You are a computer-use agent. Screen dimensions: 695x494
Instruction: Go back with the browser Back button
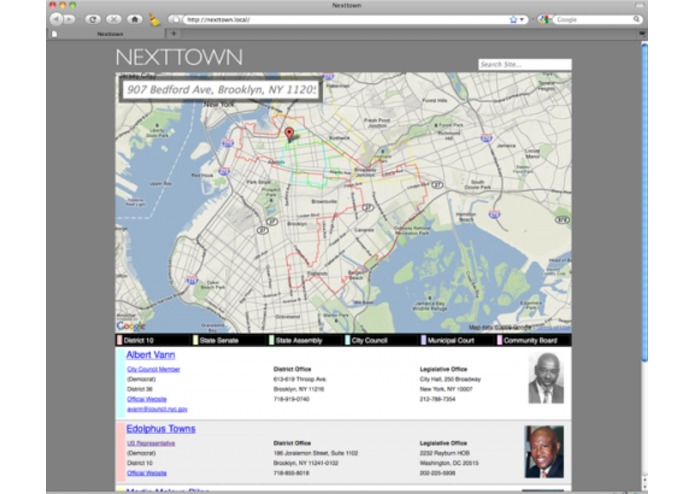click(x=56, y=19)
